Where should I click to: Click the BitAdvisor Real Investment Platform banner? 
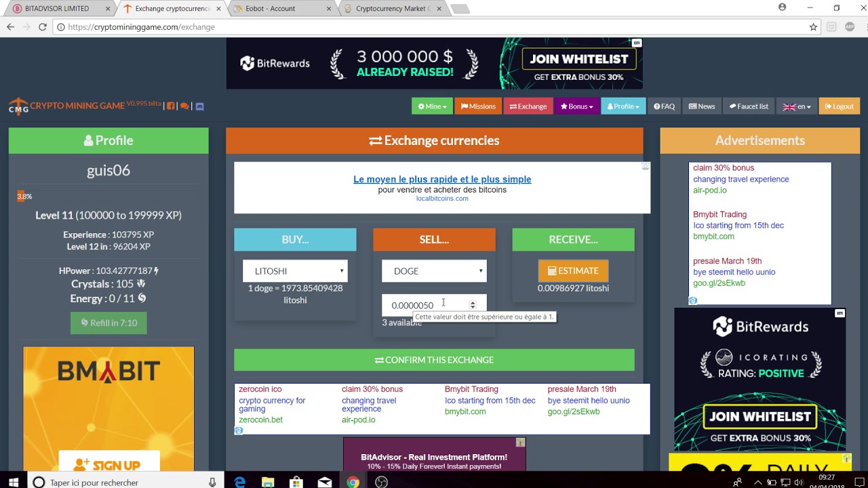pyautogui.click(x=434, y=454)
